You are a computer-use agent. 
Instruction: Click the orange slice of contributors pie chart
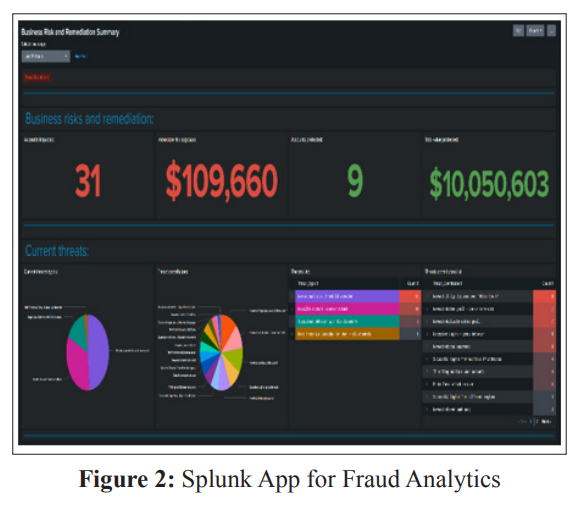click(x=228, y=327)
